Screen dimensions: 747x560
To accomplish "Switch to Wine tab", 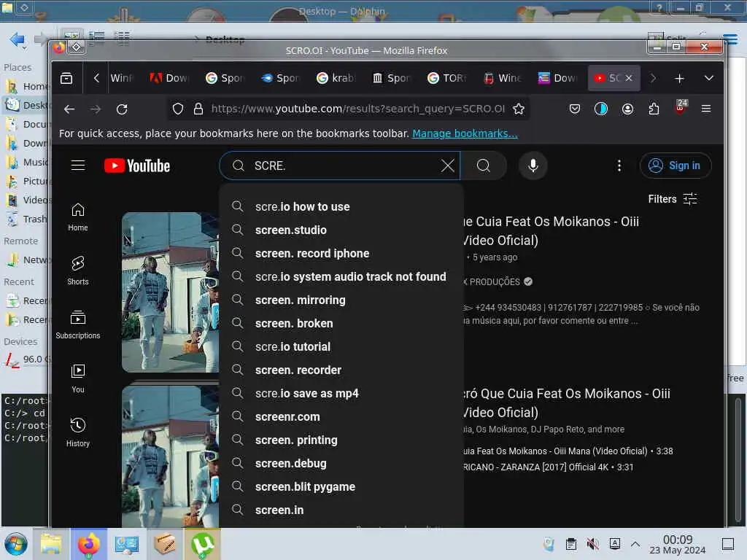I will click(x=503, y=78).
